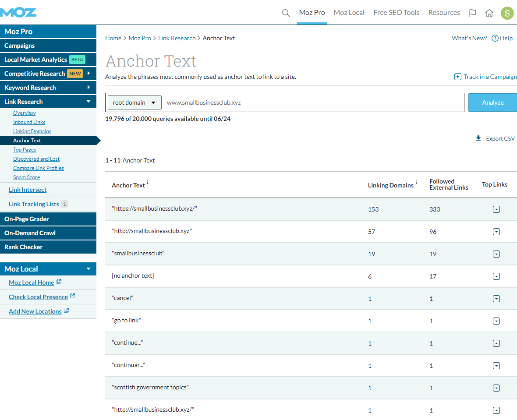Click the Track in a Campaign plus icon
The height and width of the screenshot is (420, 517).
point(458,77)
